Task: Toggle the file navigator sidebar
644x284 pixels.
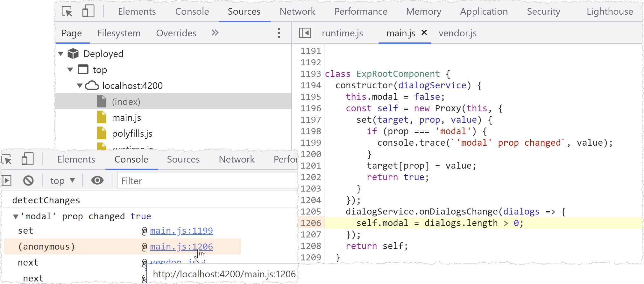Action: tap(305, 33)
